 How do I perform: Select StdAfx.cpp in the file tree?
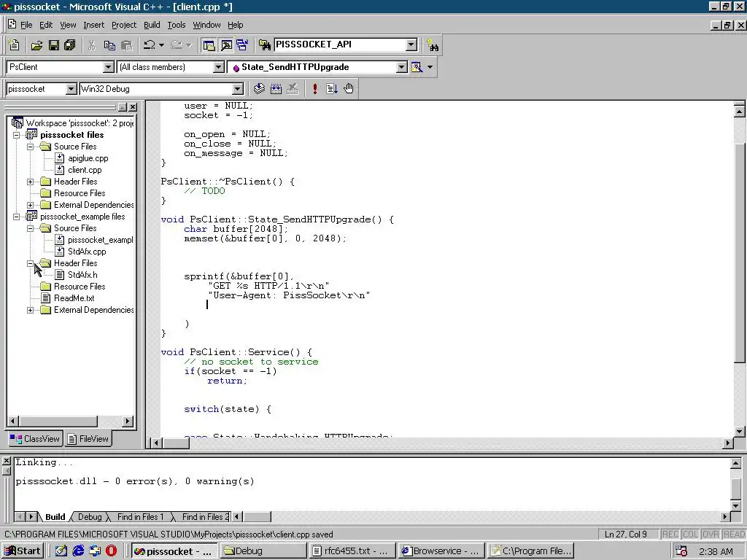pos(87,252)
